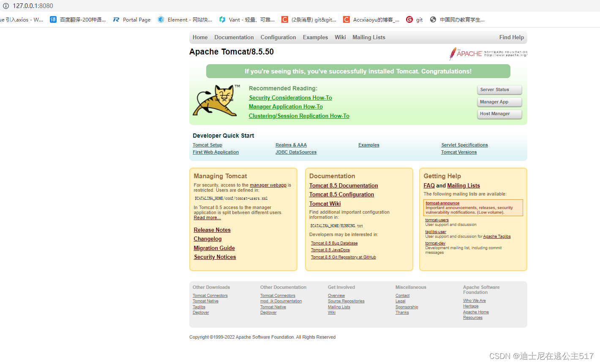Open Security Considerations How-To link

[290, 98]
